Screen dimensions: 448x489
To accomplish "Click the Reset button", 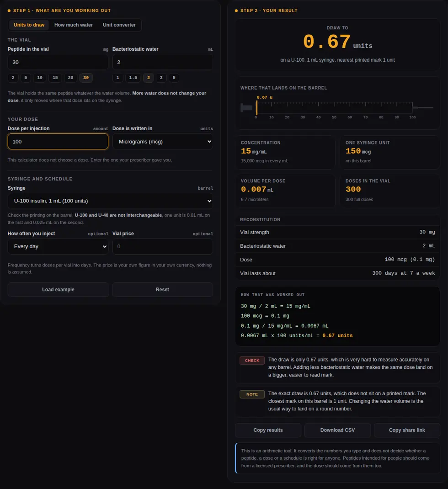I will click(x=162, y=289).
